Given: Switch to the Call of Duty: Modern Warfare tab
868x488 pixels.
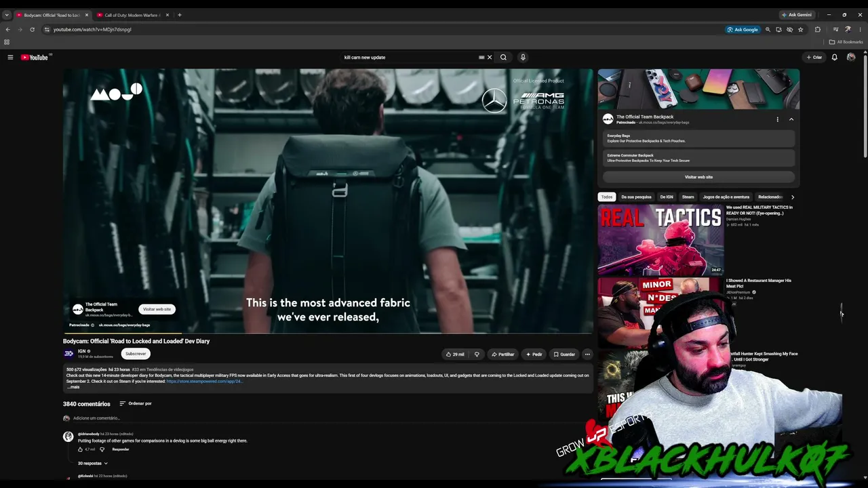Looking at the screenshot, I should click(x=132, y=15).
